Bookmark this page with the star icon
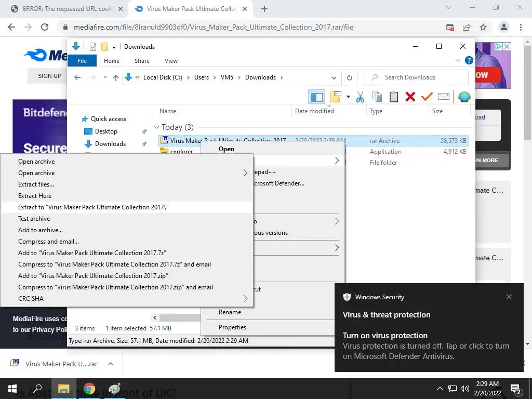This screenshot has width=532, height=399. (483, 27)
